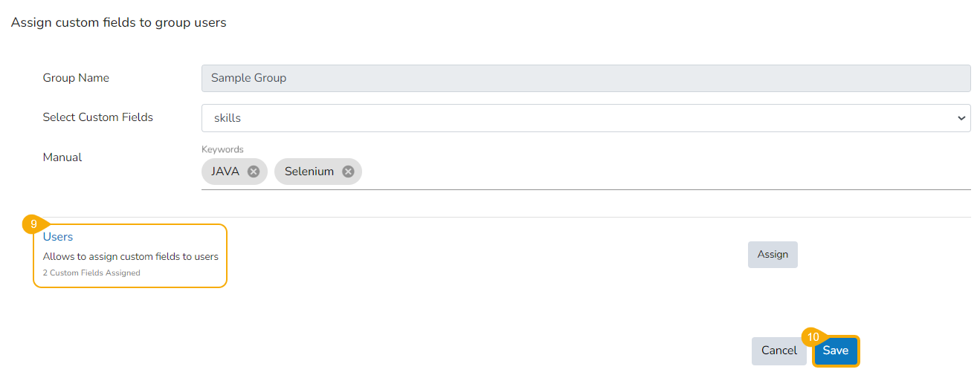The height and width of the screenshot is (375, 980).
Task: Click the Manual label
Action: (62, 157)
